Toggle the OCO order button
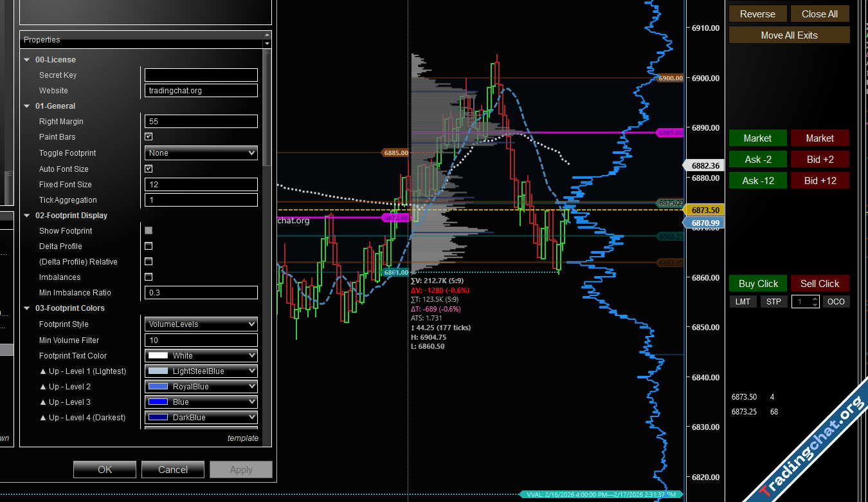The height and width of the screenshot is (502, 868). pyautogui.click(x=836, y=302)
